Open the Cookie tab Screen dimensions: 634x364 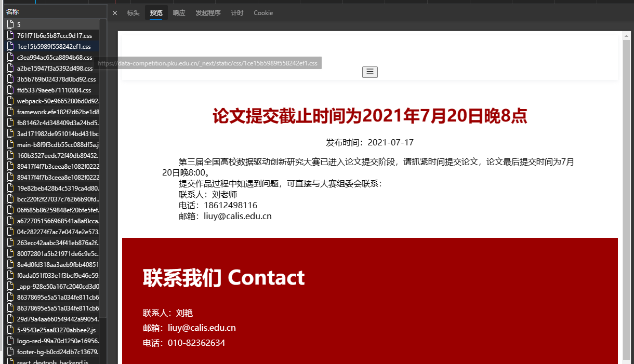click(263, 13)
